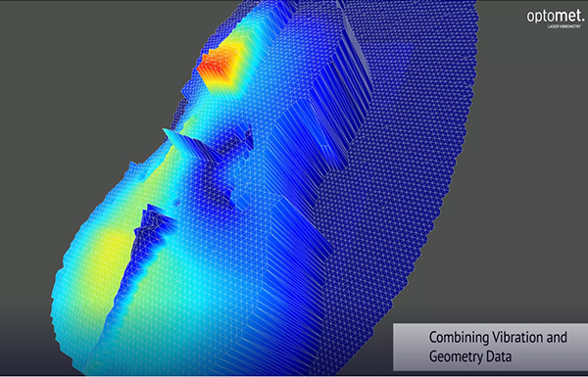This screenshot has height=377, width=588.
Task: Click the period dot in the optomet logo
Action: 583,20
